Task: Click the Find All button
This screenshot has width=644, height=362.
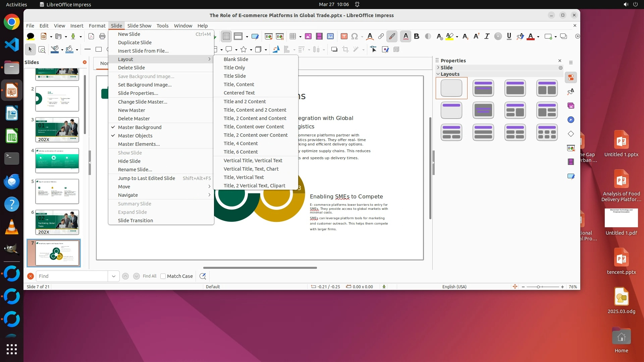Action: tap(149, 276)
